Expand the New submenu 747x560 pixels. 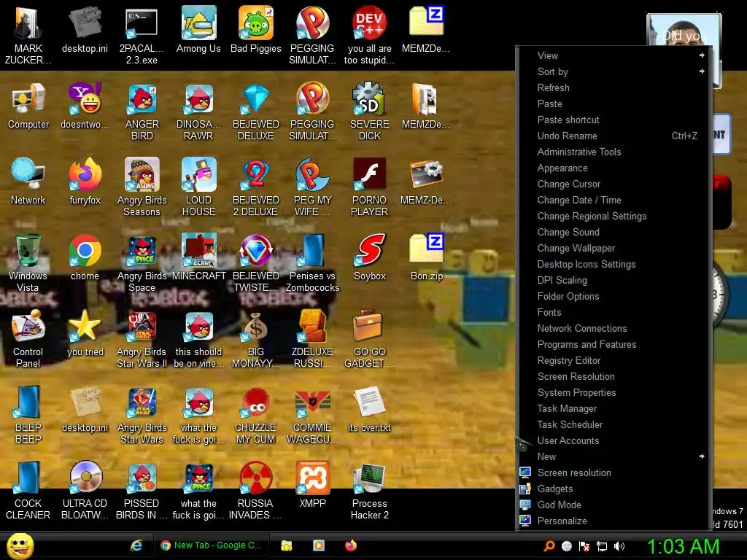[614, 456]
